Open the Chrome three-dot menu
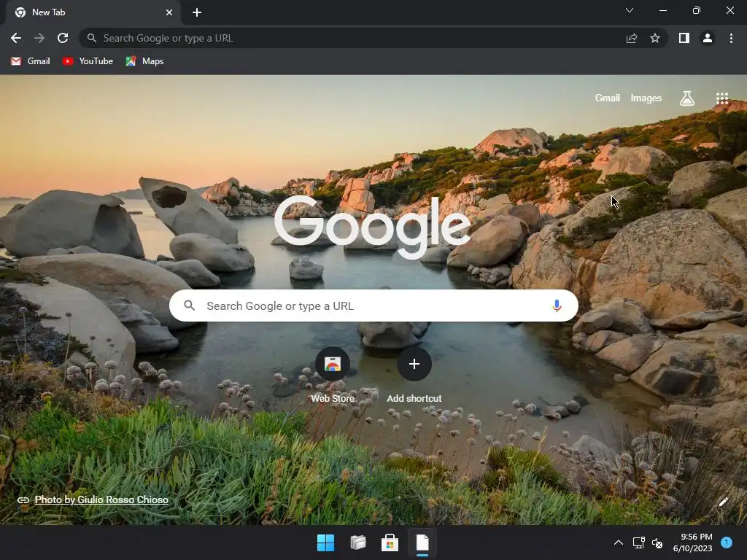This screenshot has height=560, width=747. [731, 38]
